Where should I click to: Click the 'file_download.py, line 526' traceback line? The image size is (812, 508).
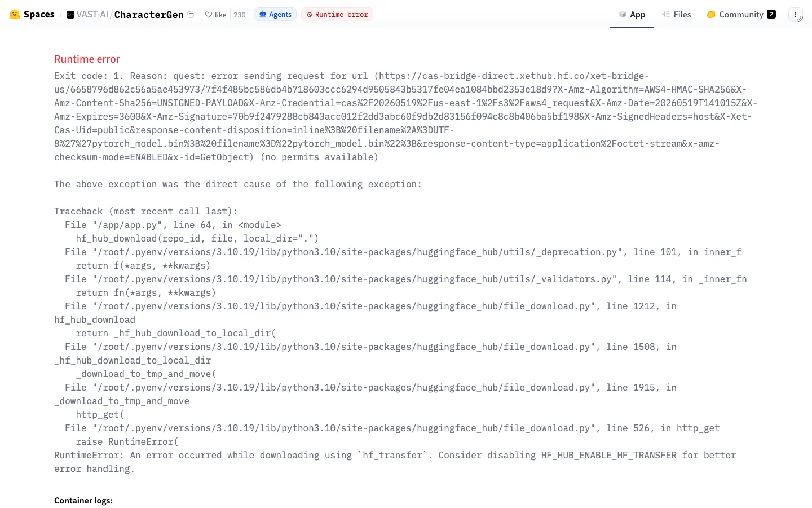click(x=392, y=428)
